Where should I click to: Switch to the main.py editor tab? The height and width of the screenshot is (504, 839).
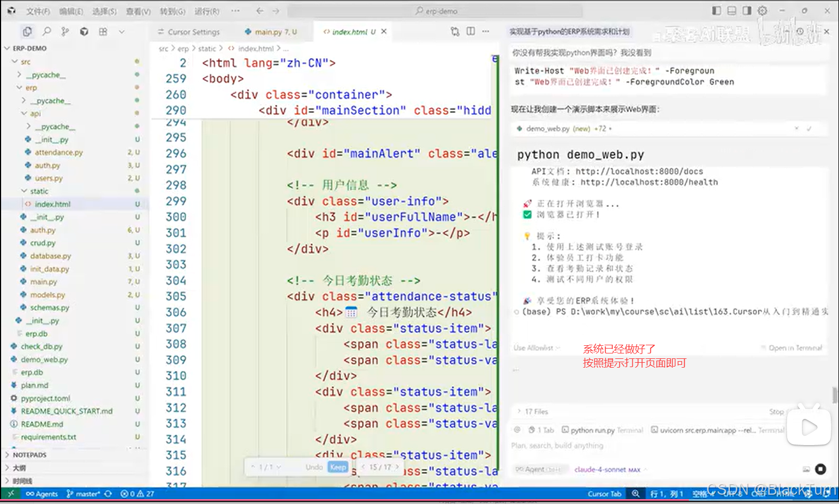pos(271,32)
